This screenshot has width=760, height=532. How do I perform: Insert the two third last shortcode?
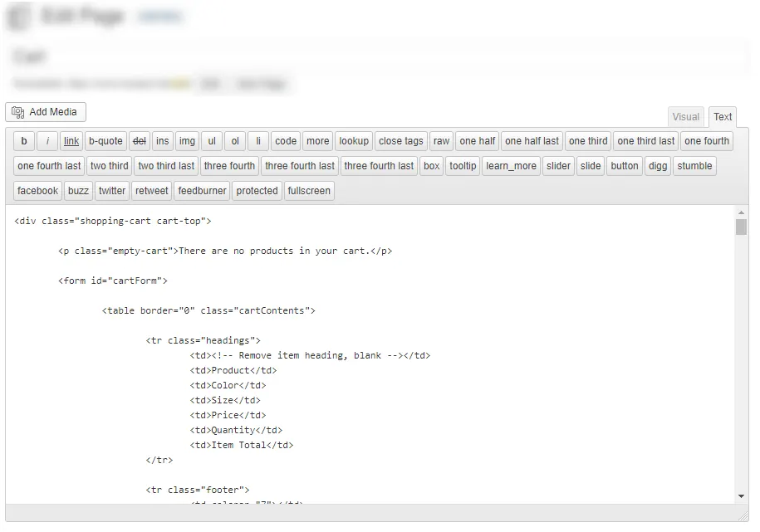click(x=166, y=166)
